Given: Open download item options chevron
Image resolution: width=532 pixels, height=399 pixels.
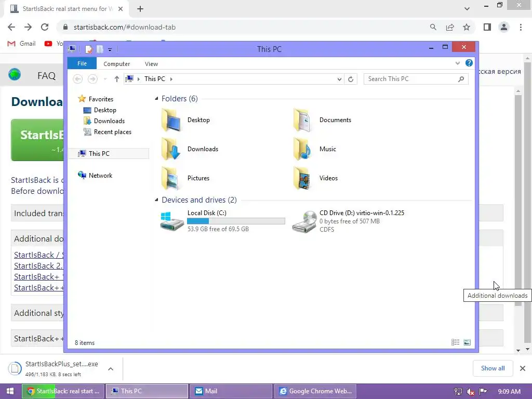Looking at the screenshot, I should tap(111, 369).
